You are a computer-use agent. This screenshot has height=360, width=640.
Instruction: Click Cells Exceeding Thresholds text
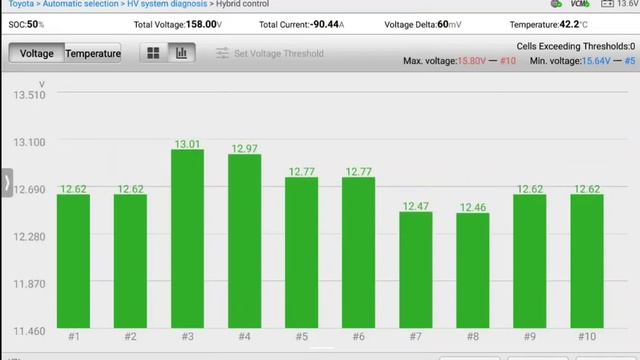coord(576,46)
